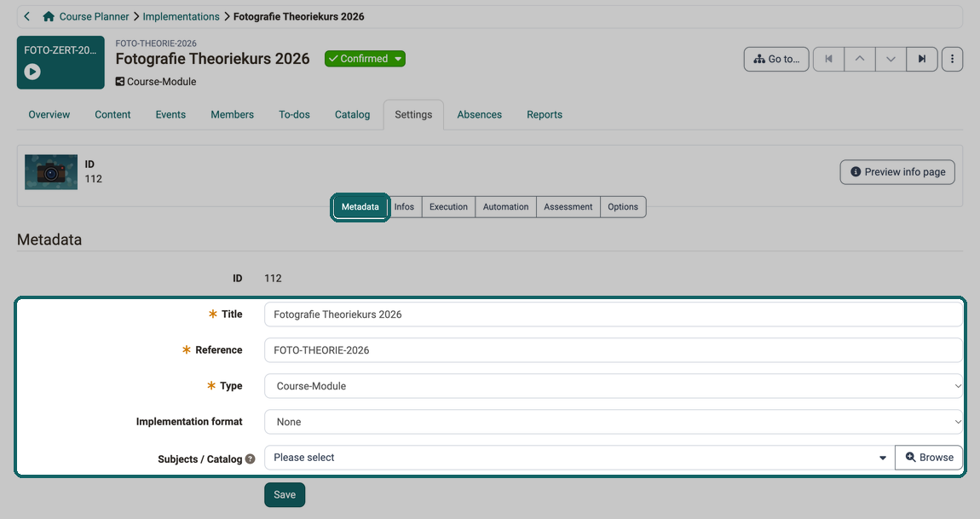Select the Options segment
980x519 pixels.
(x=623, y=207)
